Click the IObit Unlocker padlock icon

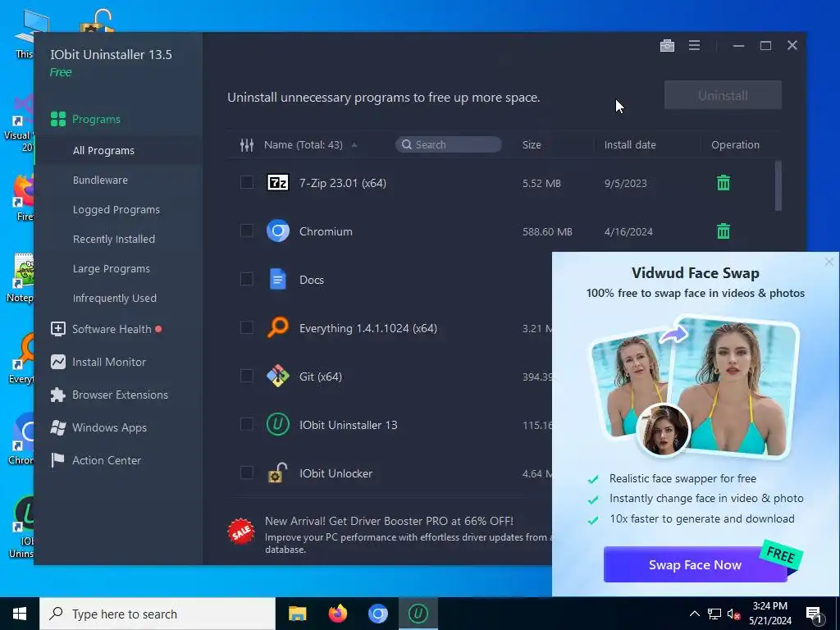pyautogui.click(x=278, y=472)
